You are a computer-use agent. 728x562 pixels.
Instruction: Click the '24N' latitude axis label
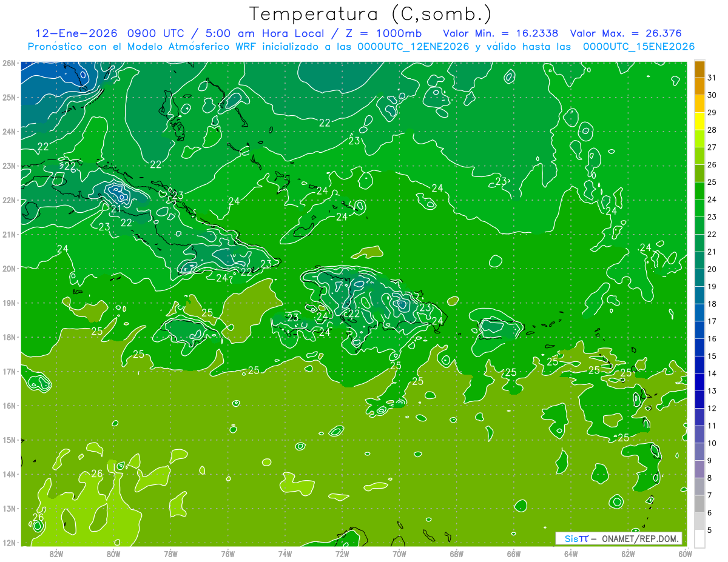tap(8, 132)
